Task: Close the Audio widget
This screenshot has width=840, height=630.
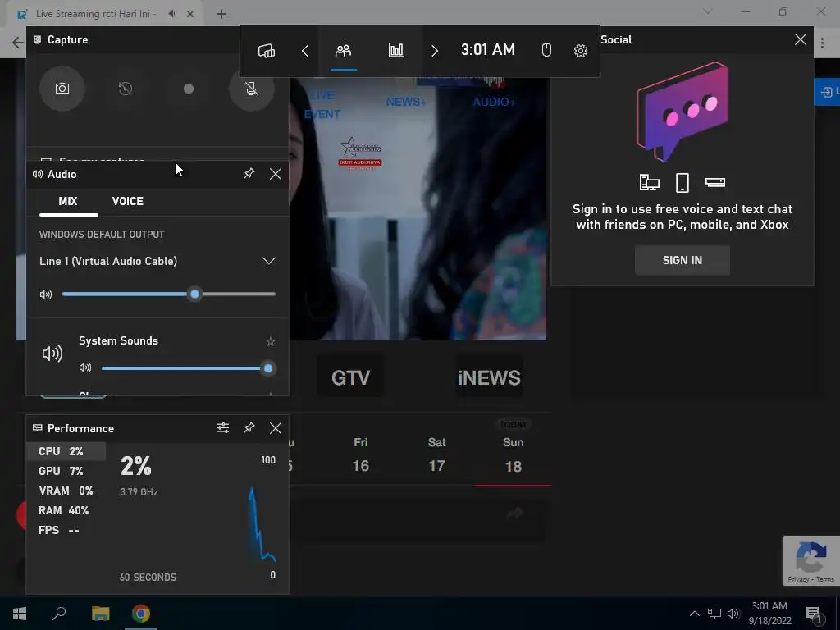Action: click(276, 174)
